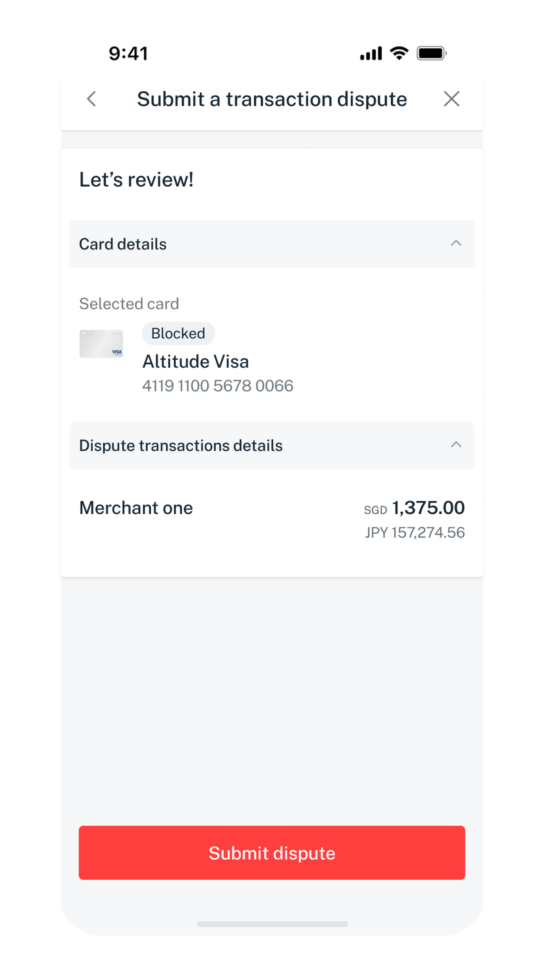Tap Dispute transactions details header text
The image size is (544, 980).
coord(181,445)
